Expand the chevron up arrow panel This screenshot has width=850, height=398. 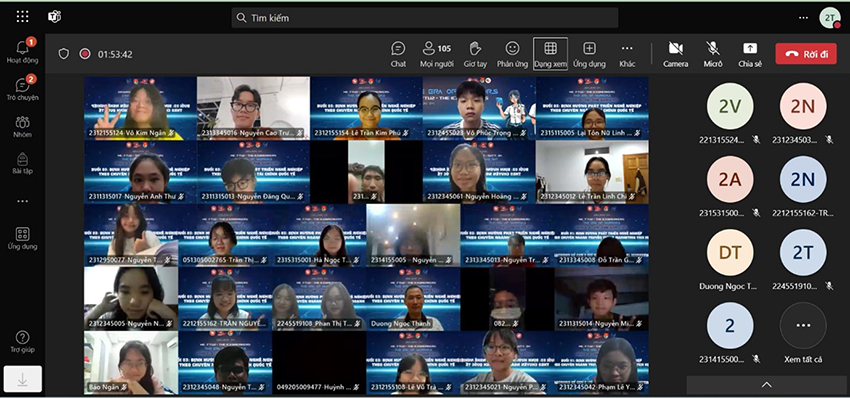point(767,384)
